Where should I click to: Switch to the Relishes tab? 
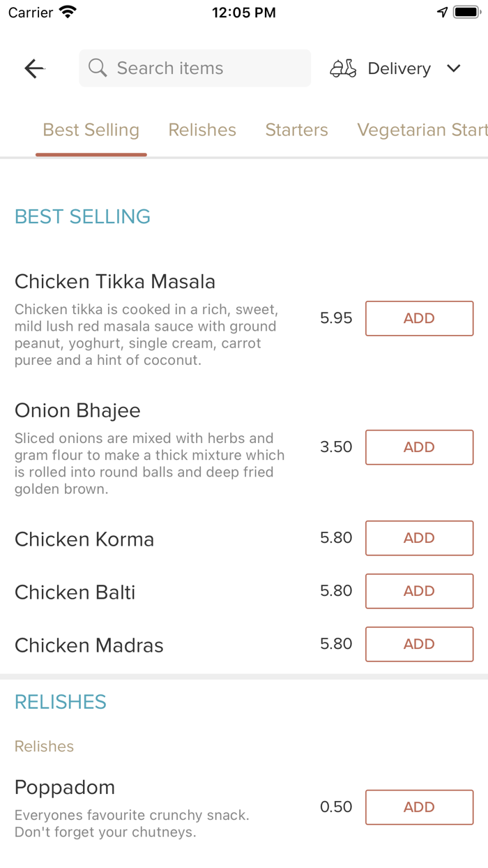pyautogui.click(x=202, y=130)
